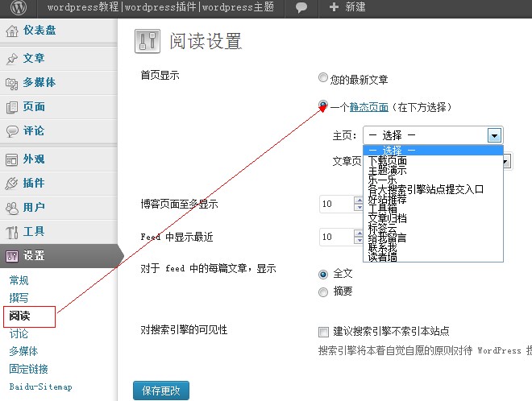Click 保存更改 button
This screenshot has width=532, height=401.
click(160, 391)
